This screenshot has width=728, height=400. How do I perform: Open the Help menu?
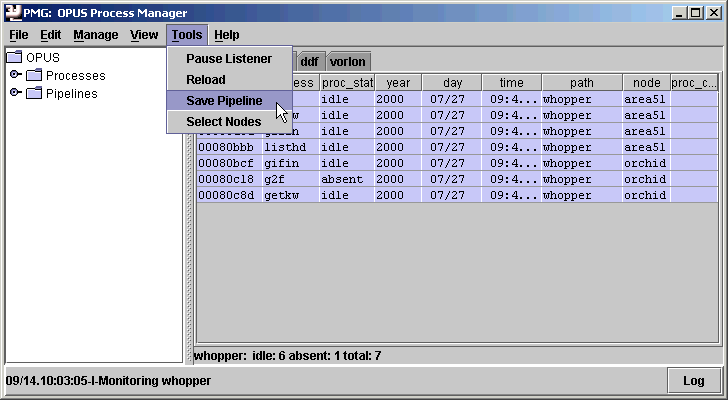(227, 35)
